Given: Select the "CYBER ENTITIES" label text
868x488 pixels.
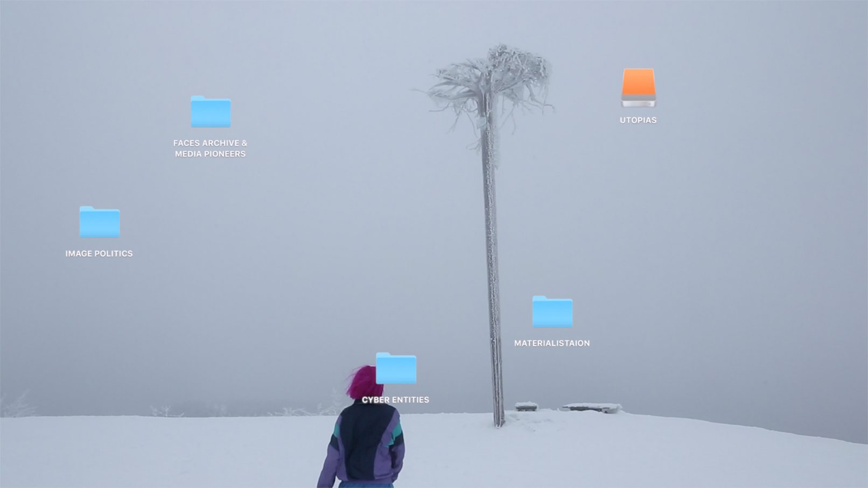Looking at the screenshot, I should [396, 400].
